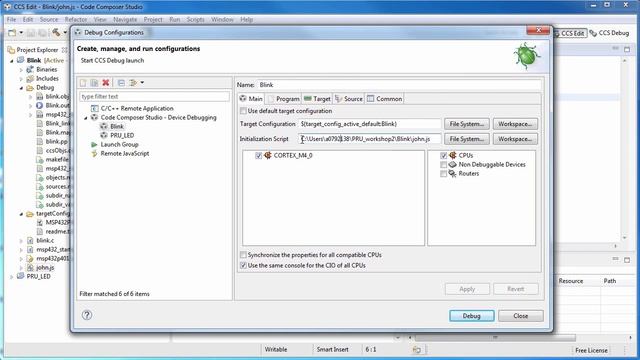Select C/C++ Remote Application configuration type
The image size is (640, 360).
point(137,108)
